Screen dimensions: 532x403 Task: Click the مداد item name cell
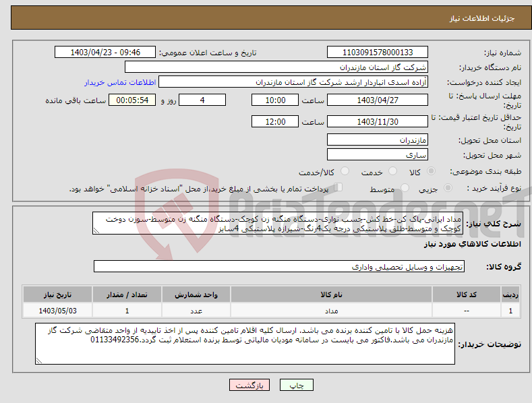coord(331,311)
